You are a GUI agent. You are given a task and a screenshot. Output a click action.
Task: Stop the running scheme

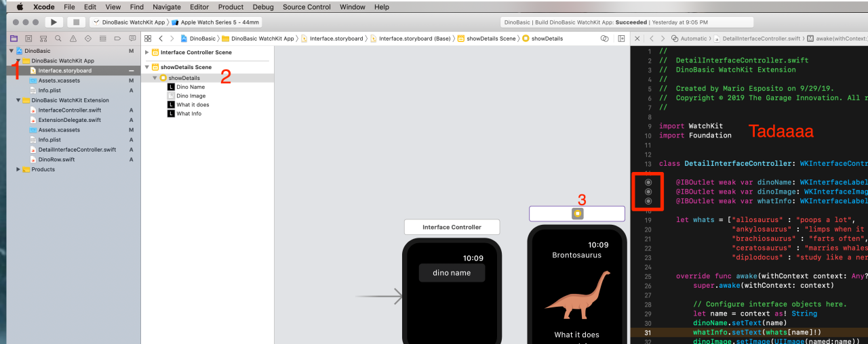76,22
